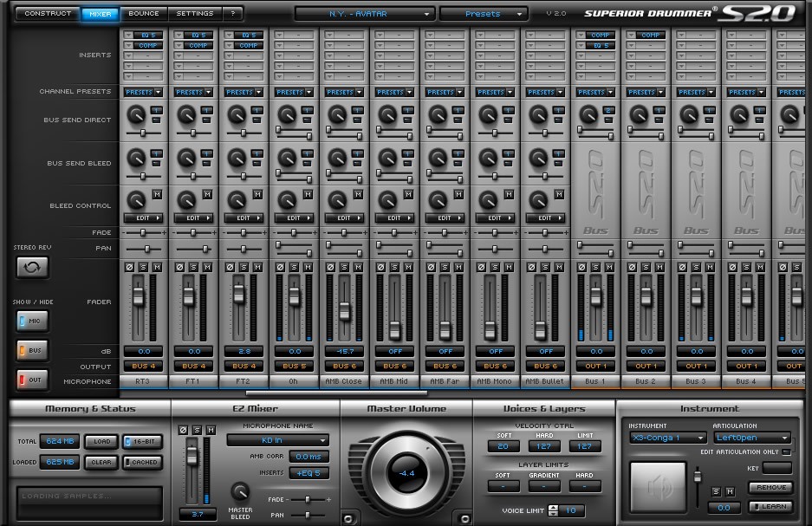Mute the Oh channel
The height and width of the screenshot is (526, 812).
(308, 267)
